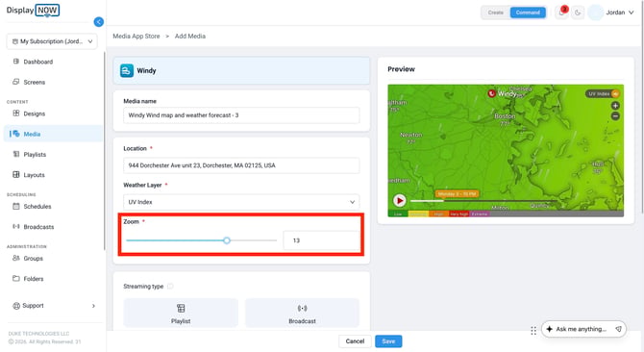Click the drag handle dots beside the assistant
Viewport: 644px width, 352px height.
[533, 331]
